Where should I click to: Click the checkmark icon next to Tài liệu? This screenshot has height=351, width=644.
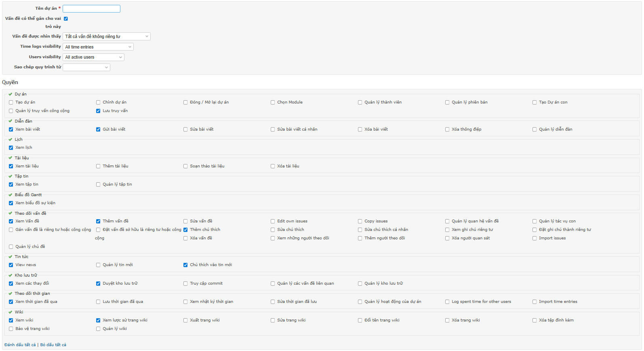click(11, 158)
